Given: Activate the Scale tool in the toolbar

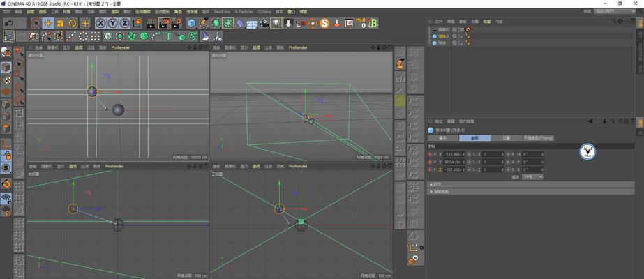Looking at the screenshot, I should (x=61, y=24).
